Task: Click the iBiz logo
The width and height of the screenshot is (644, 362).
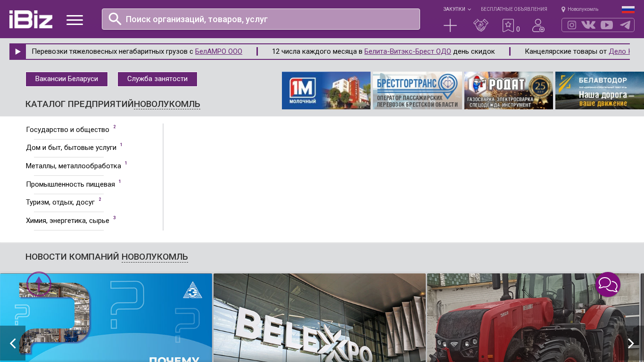Action: click(31, 19)
